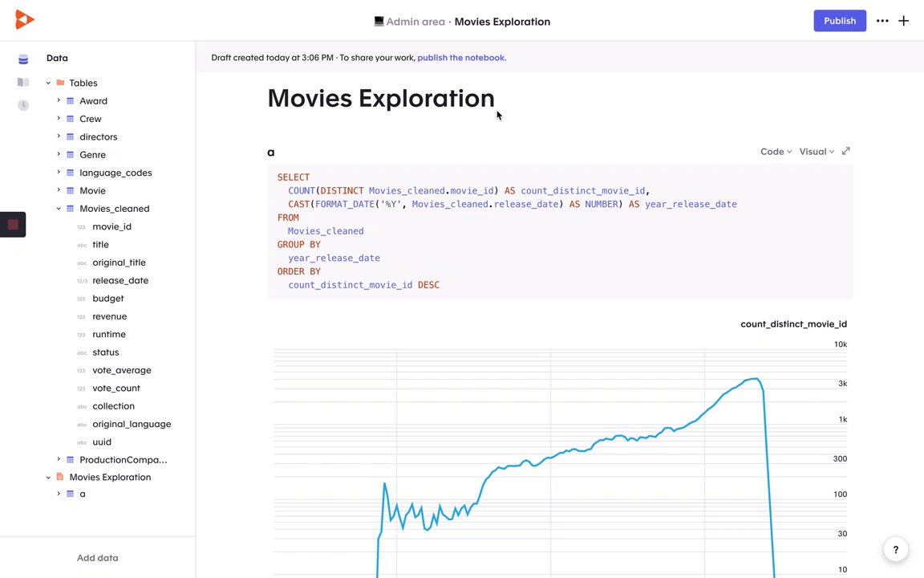
Task: Click the Tables folder icon
Action: point(60,83)
